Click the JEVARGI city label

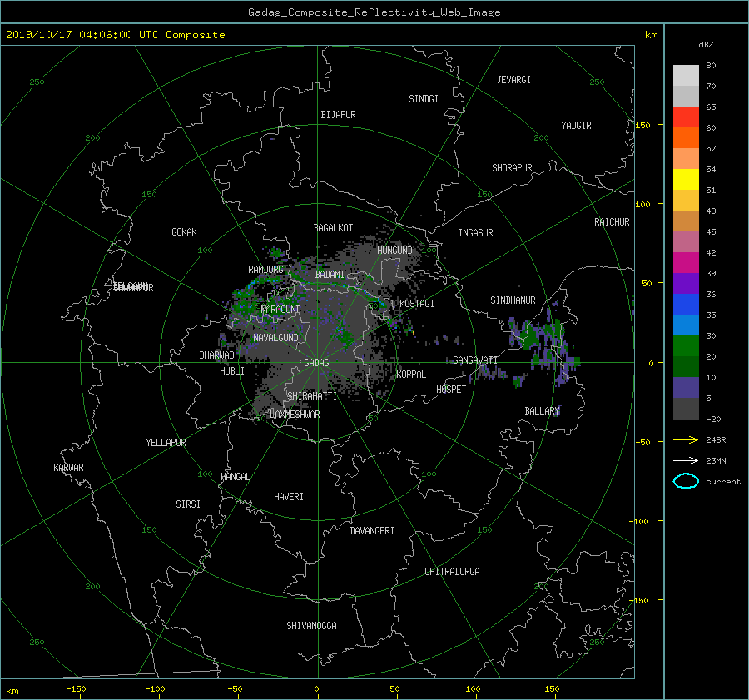coord(513,80)
